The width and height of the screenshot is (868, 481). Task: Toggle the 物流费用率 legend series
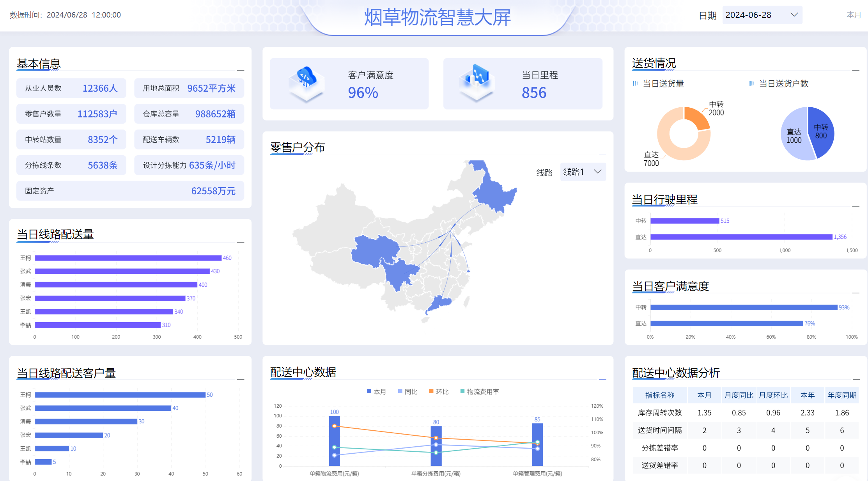click(480, 392)
